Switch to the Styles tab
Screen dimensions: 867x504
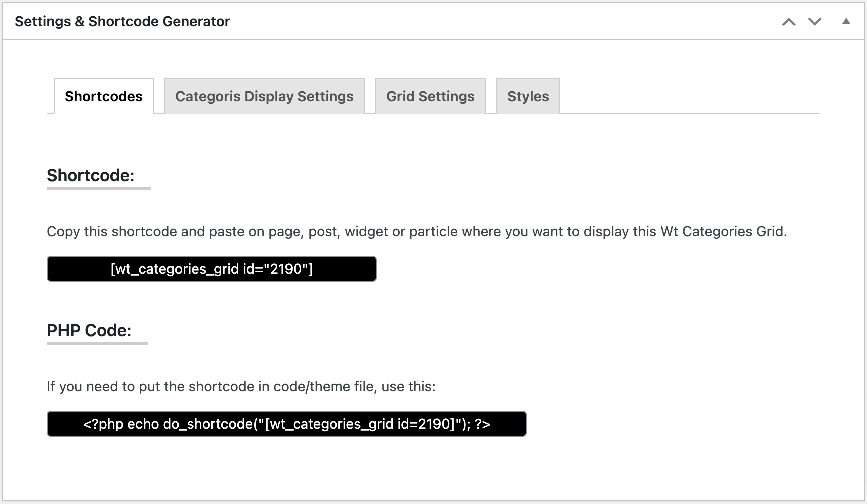pyautogui.click(x=528, y=96)
